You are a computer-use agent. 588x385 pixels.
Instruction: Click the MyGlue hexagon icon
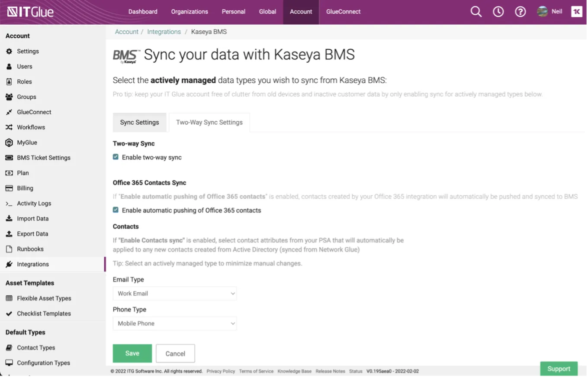[x=9, y=142]
